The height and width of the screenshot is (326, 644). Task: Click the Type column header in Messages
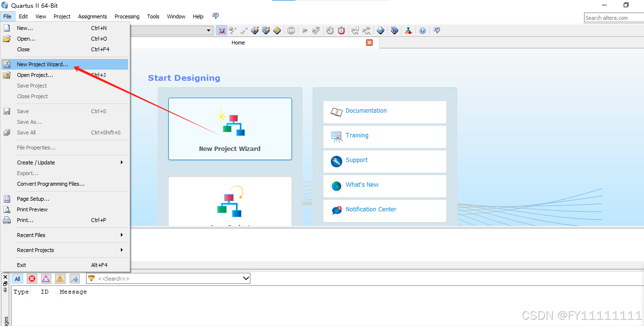click(21, 292)
